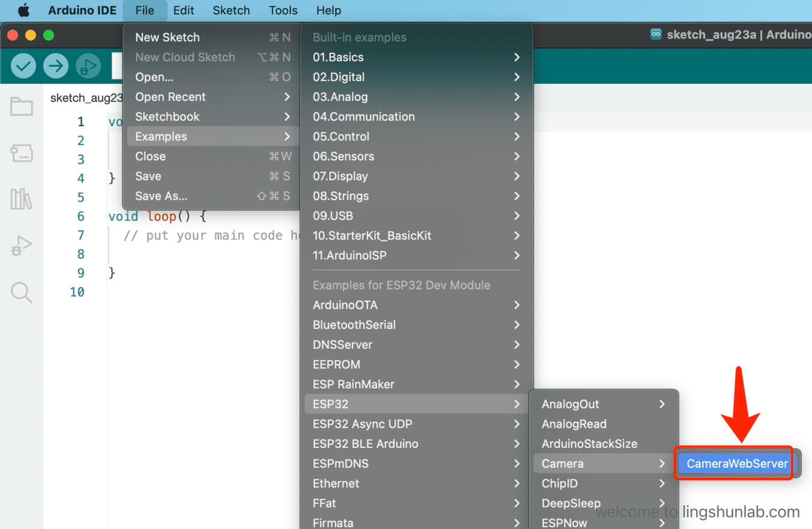This screenshot has height=529, width=812.
Task: Choose Open... from the File menu
Action: click(x=213, y=77)
